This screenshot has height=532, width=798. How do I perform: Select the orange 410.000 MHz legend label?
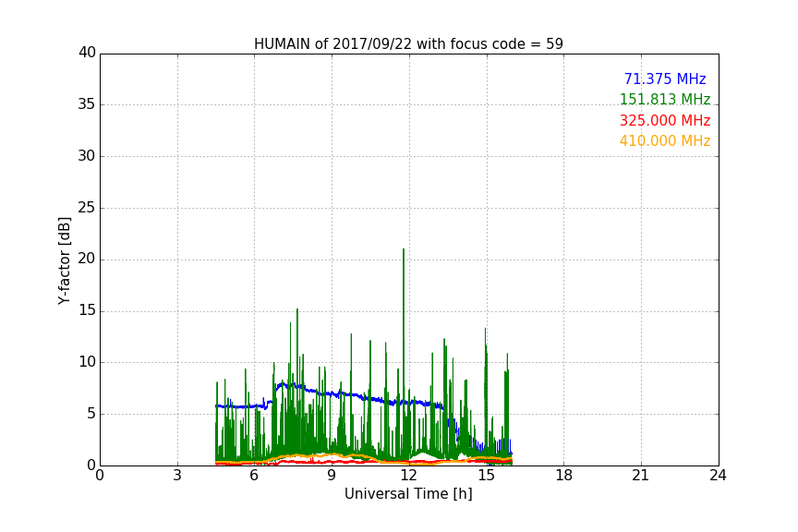coord(665,141)
